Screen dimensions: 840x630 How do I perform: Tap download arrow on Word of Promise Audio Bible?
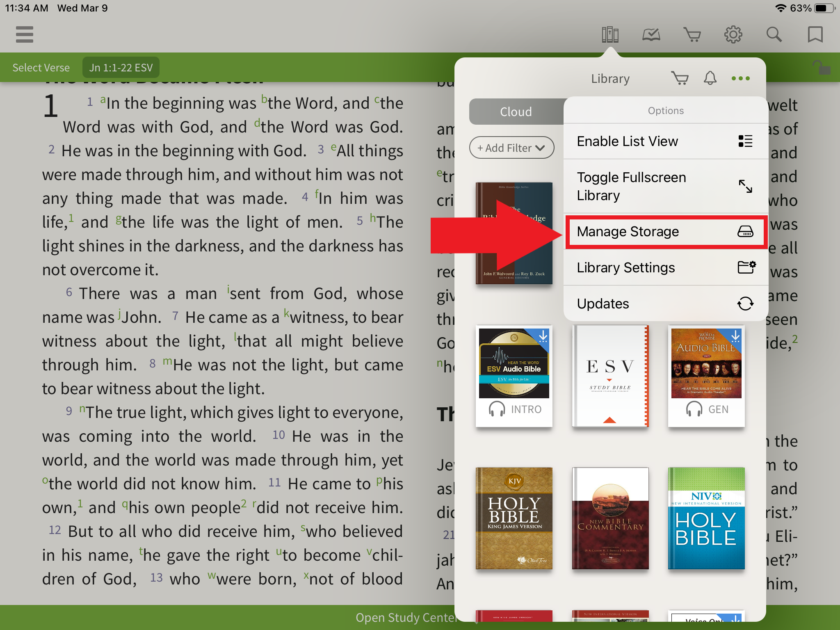(x=735, y=336)
